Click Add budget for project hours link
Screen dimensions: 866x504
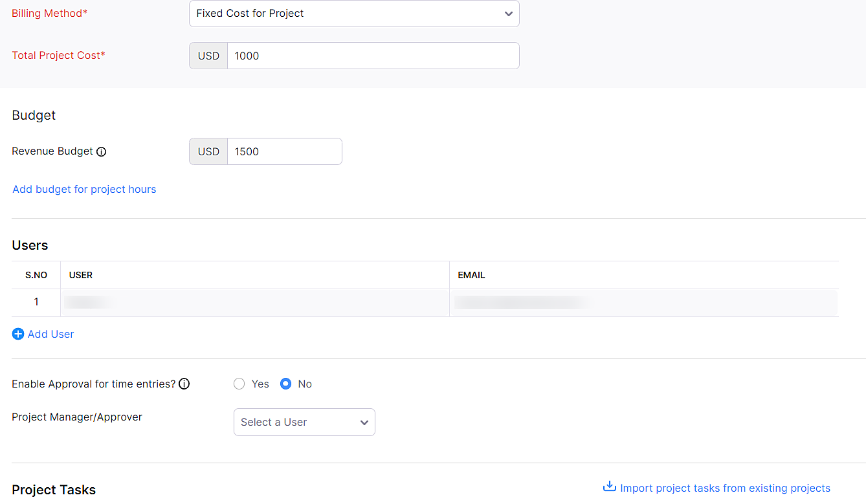(x=84, y=190)
